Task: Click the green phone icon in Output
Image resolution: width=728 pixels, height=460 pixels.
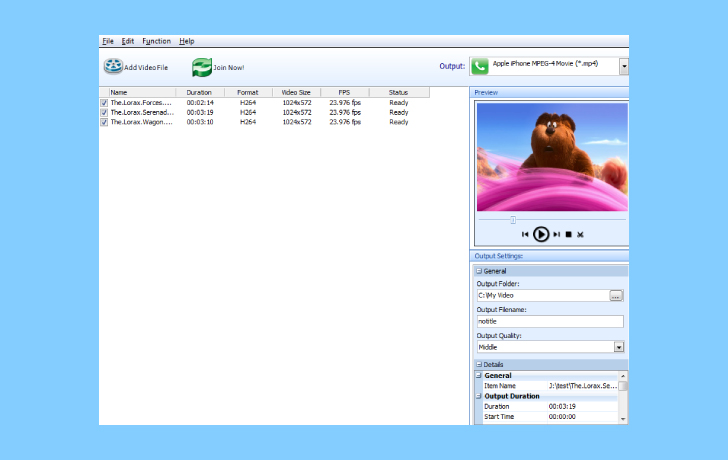Action: (480, 66)
